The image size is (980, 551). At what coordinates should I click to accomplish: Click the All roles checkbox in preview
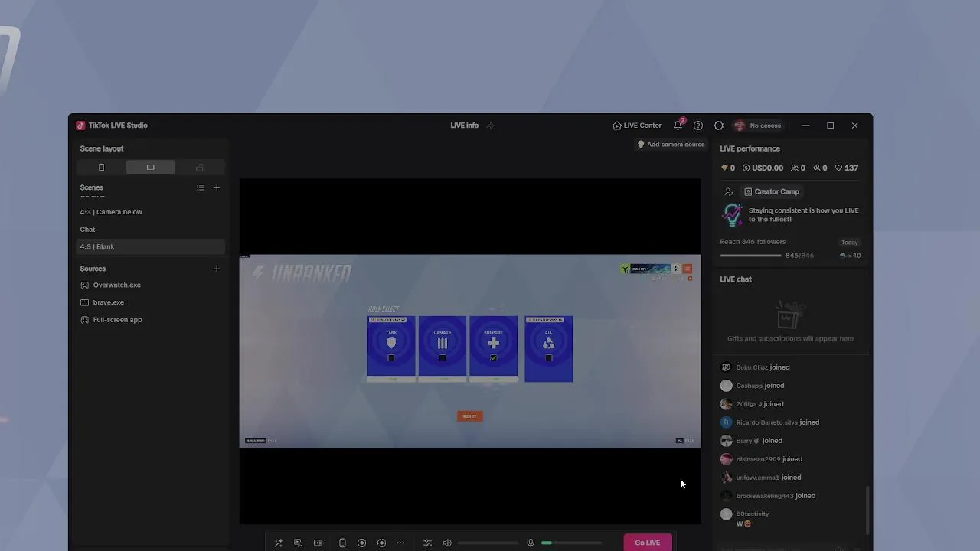tap(548, 358)
